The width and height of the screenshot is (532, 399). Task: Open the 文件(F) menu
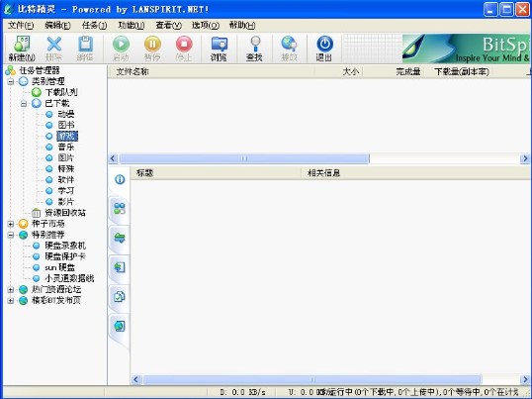(x=21, y=26)
